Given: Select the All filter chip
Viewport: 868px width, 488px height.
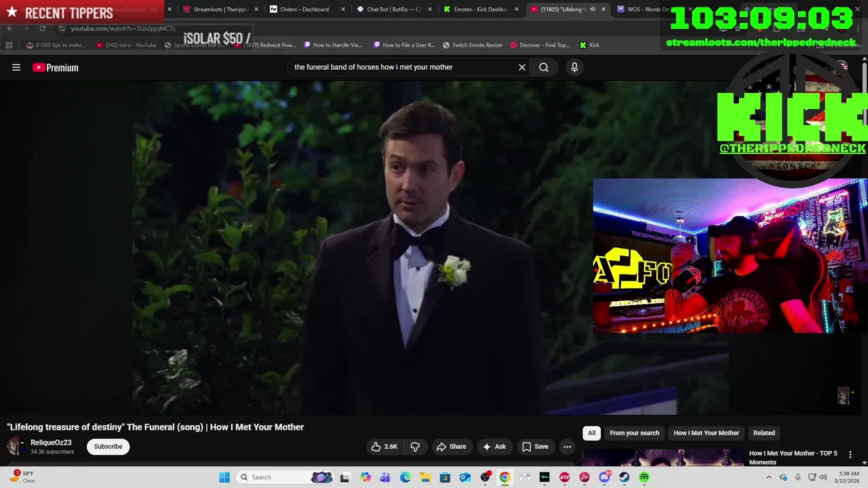Looking at the screenshot, I should [x=591, y=433].
